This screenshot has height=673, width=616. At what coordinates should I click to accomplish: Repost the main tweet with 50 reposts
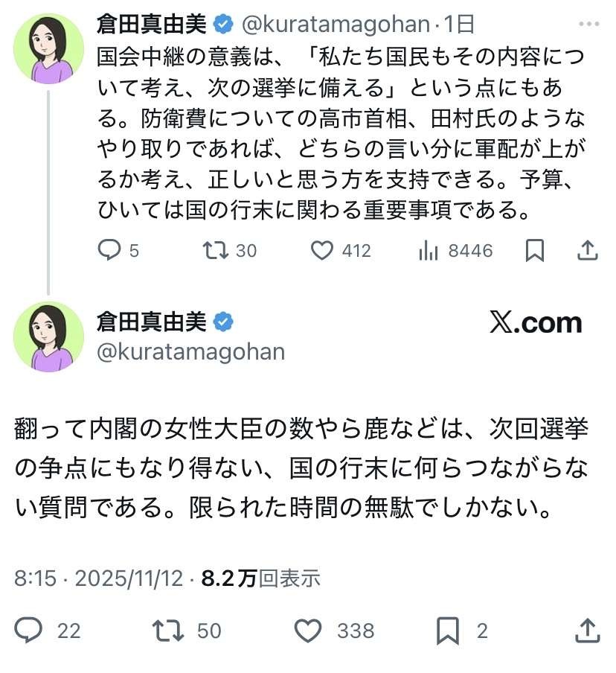click(168, 631)
